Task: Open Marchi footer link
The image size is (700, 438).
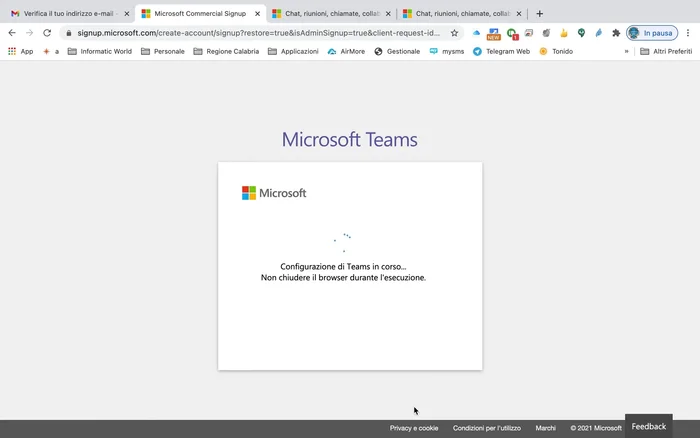Action: click(x=546, y=428)
